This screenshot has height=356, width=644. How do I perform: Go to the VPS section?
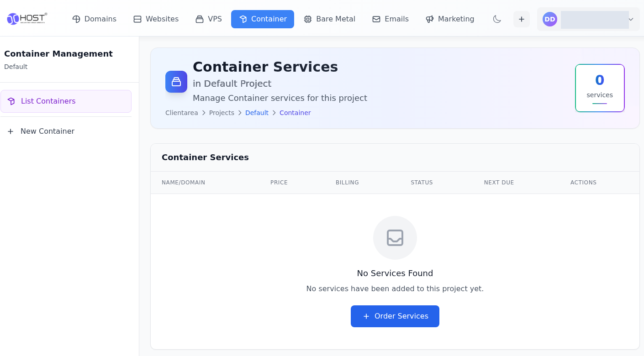click(209, 19)
